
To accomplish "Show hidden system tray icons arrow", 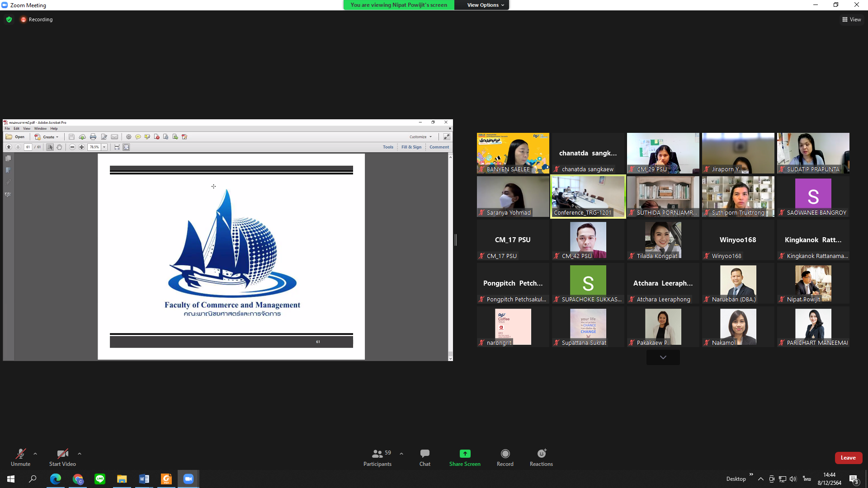I will point(761,479).
